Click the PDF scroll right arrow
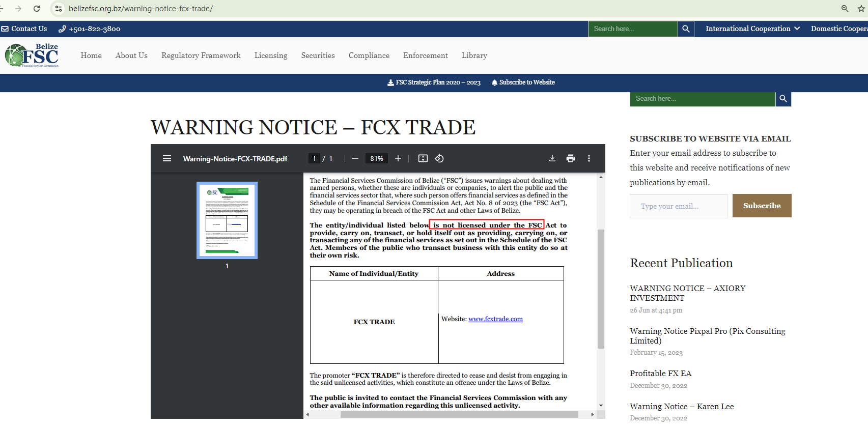This screenshot has width=868, height=427. tap(592, 415)
